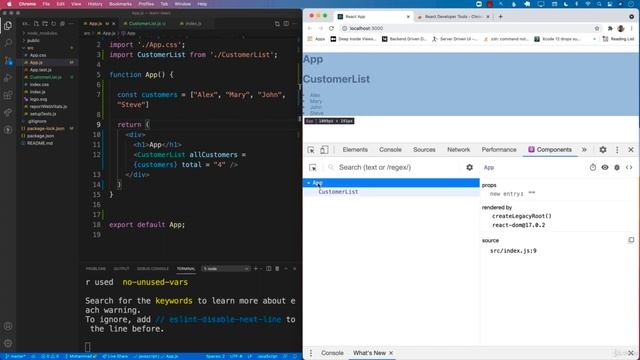The image size is (640, 360).
Task: Split the VS Code editor to the right
Action: (x=286, y=24)
